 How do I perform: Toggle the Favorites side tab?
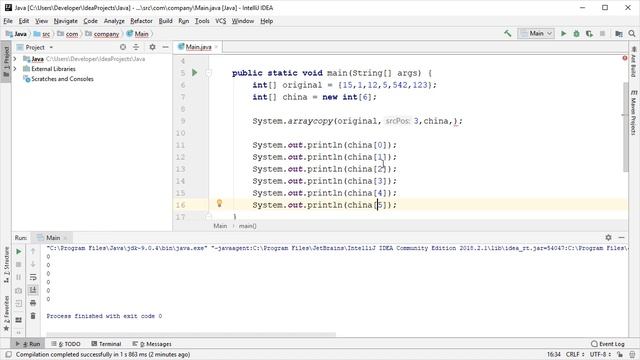[x=6, y=313]
